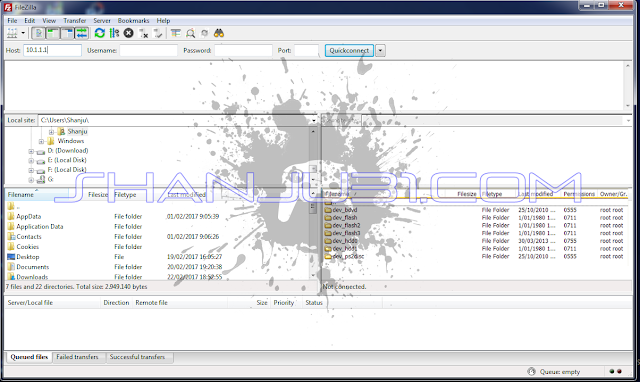Open the Site Manager dropdown arrow
This screenshot has width=640, height=382.
click(x=23, y=33)
